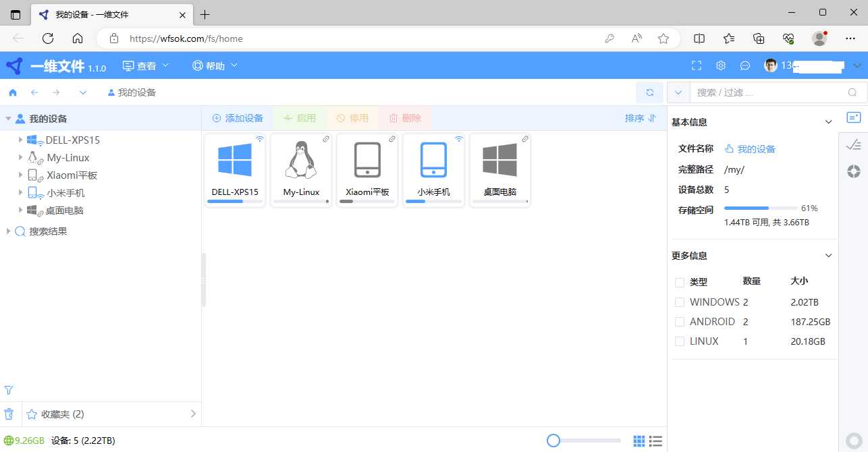
Task: Check the WINDOWS type checkbox
Action: click(x=680, y=302)
